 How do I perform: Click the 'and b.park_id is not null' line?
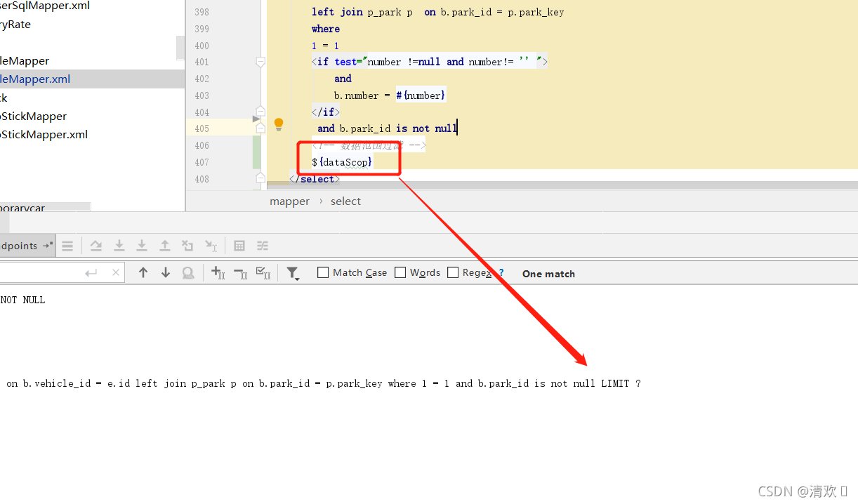388,128
